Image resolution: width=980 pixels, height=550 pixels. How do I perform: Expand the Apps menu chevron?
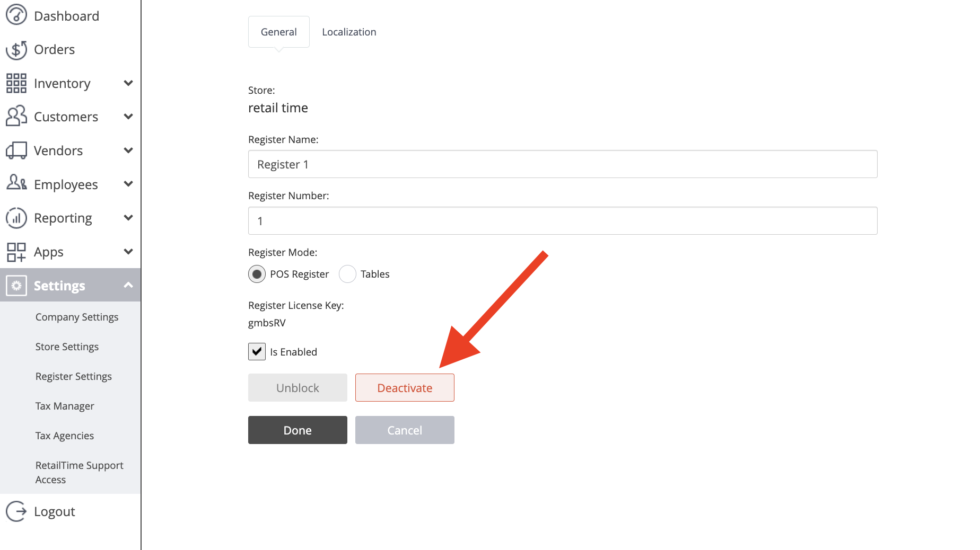pos(128,252)
